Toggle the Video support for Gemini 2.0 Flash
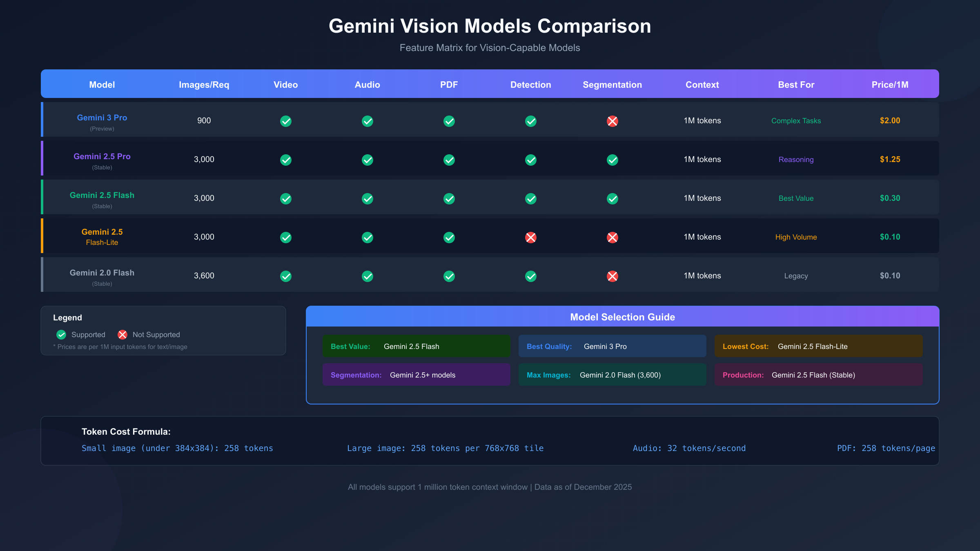 pyautogui.click(x=285, y=276)
